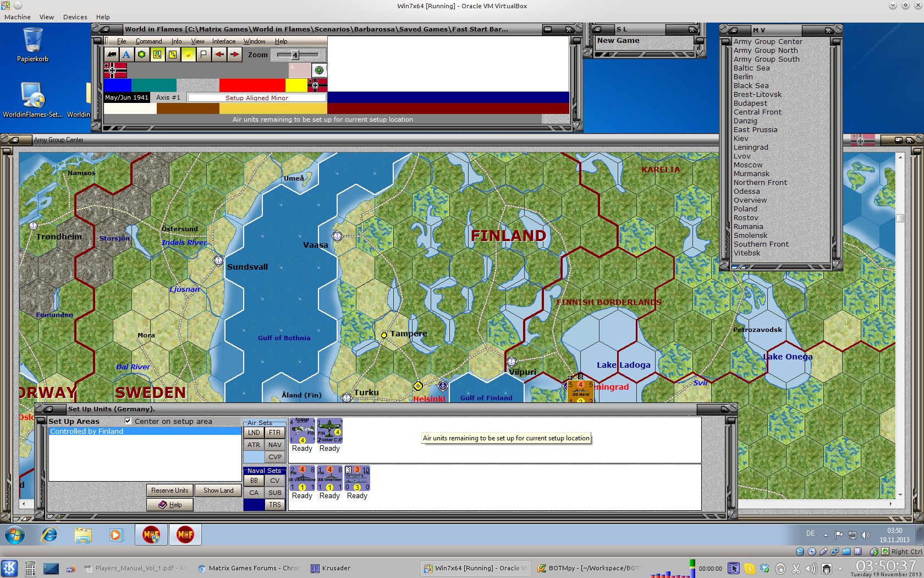Click the Helsinki port anchor symbol
Image resolution: width=924 pixels, height=578 pixels.
(443, 385)
